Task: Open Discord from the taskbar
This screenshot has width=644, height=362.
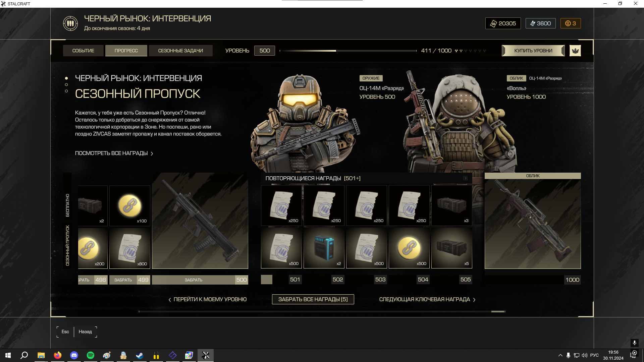Action: tap(74, 355)
